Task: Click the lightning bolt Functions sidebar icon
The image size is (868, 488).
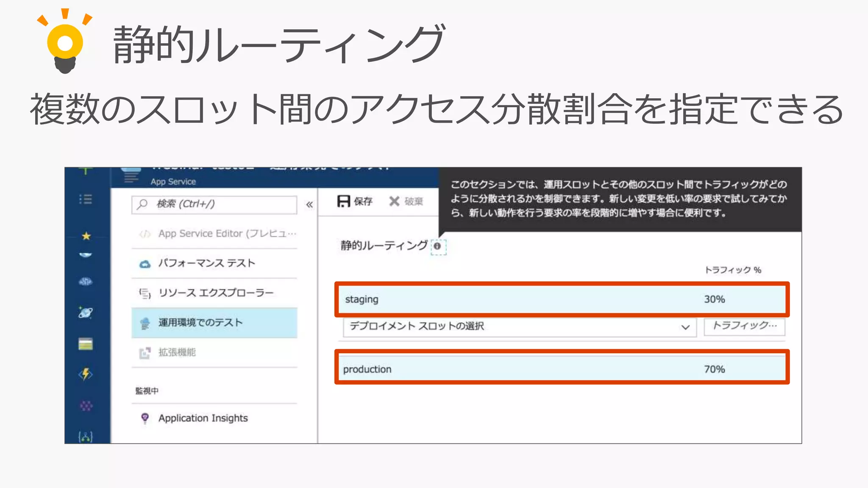Action: (86, 374)
